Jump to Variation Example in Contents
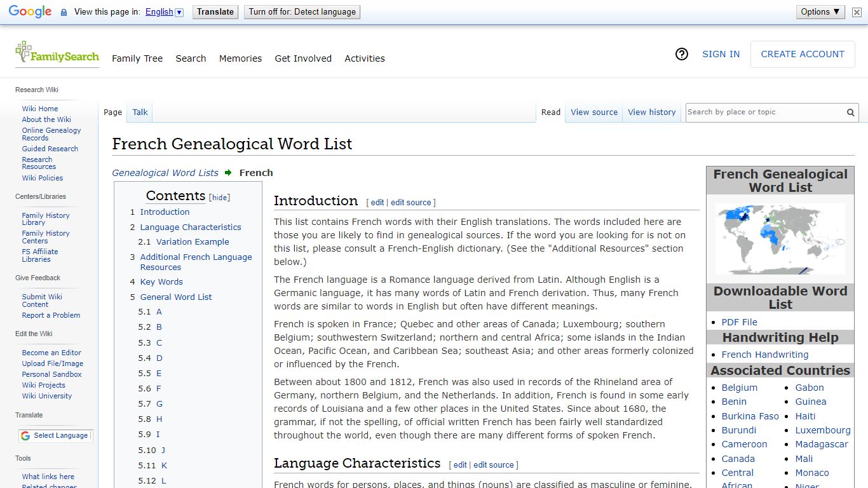 [193, 242]
